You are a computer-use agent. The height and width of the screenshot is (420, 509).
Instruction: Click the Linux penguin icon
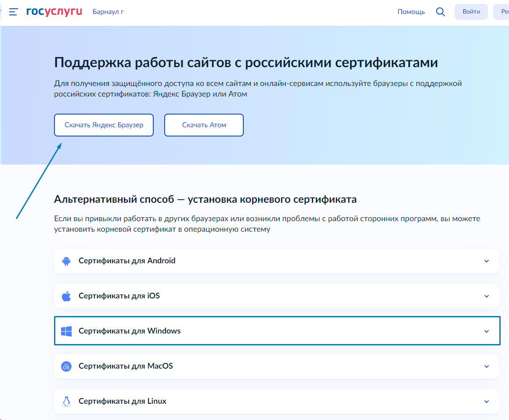(x=66, y=402)
